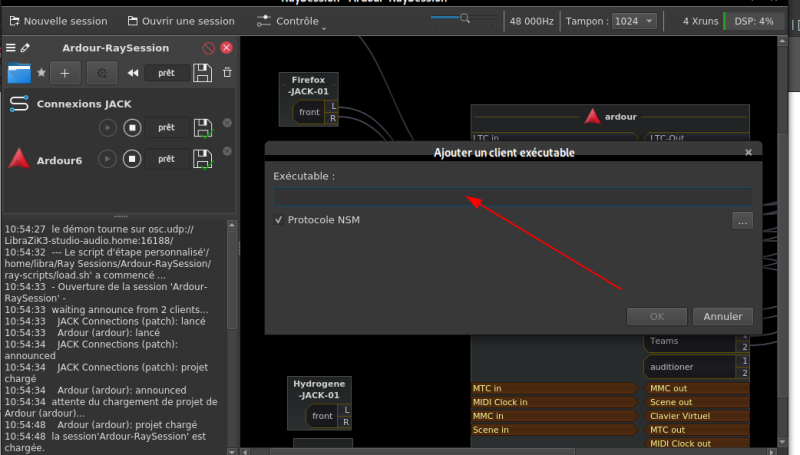
Task: Start the Ardour6 client
Action: (x=107, y=159)
